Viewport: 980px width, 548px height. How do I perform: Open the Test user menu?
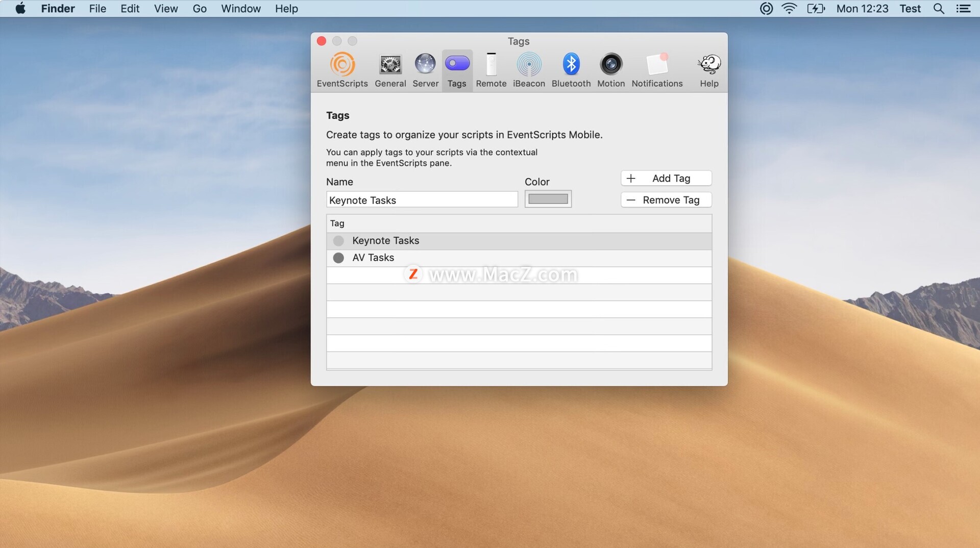[910, 9]
